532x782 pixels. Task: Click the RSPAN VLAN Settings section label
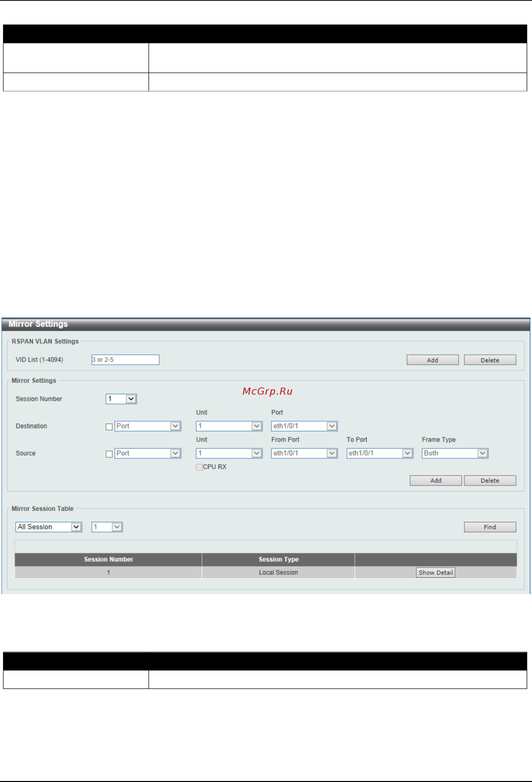[x=45, y=341]
